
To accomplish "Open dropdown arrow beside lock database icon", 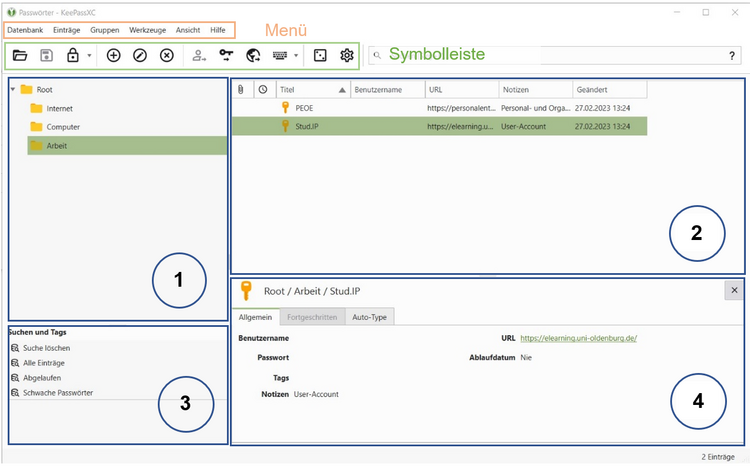I will (89, 56).
